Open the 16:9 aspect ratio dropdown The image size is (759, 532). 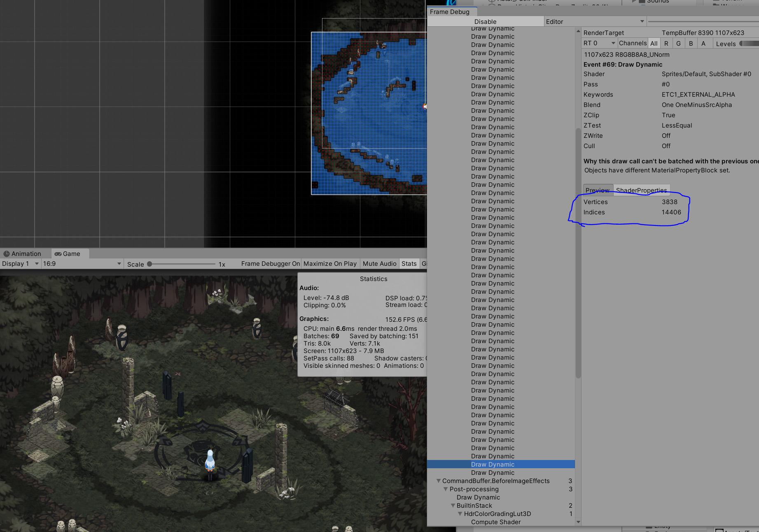click(82, 264)
